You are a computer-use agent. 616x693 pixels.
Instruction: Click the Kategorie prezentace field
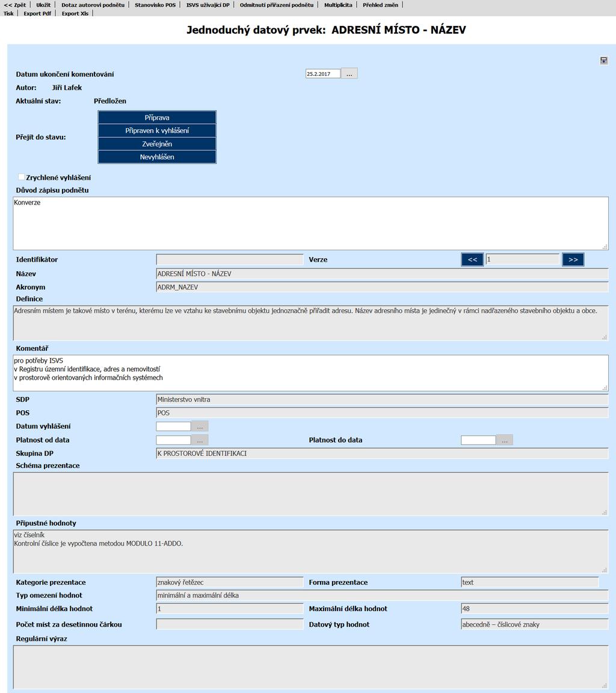click(x=230, y=582)
